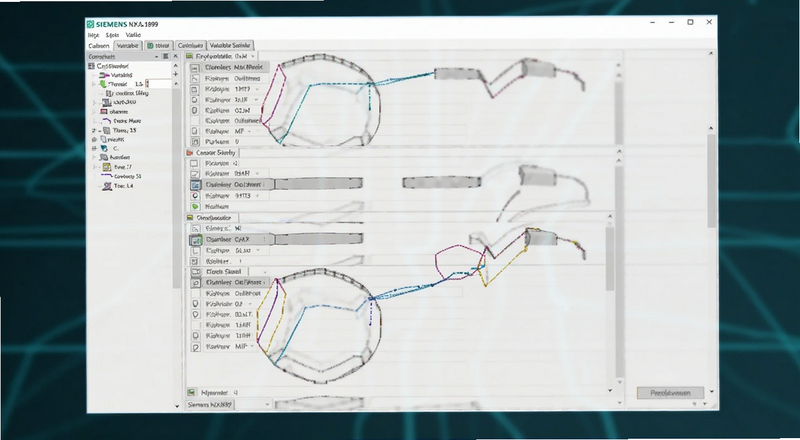800x440 pixels.
Task: Click the icon of highlighted CAX row
Action: [x=195, y=239]
